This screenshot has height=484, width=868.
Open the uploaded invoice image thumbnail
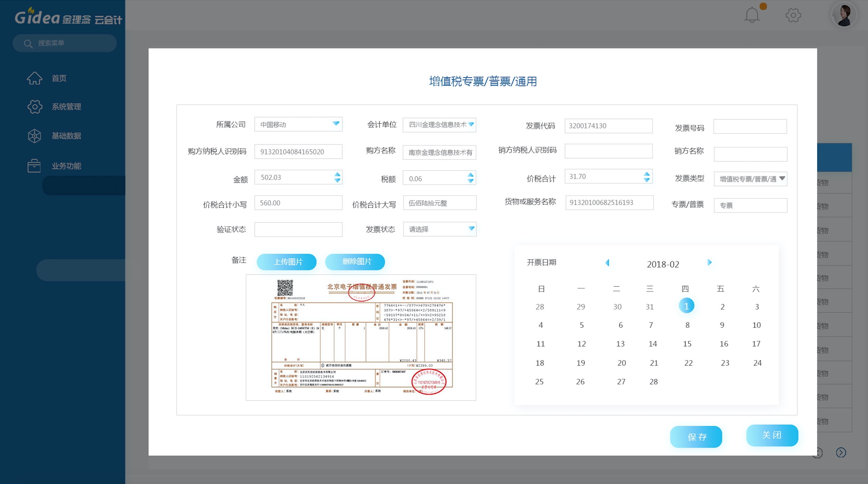pos(361,337)
